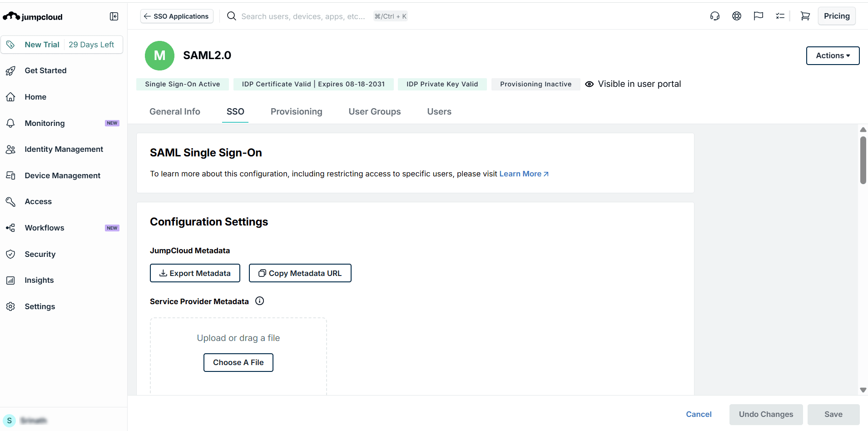Click the Single Sign-On Active badge
868x431 pixels.
click(183, 84)
